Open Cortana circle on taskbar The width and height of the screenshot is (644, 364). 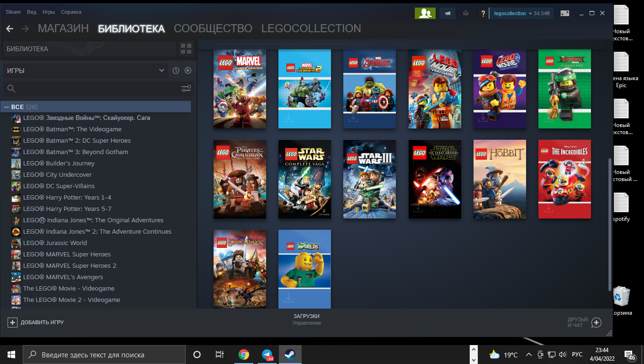[197, 355]
